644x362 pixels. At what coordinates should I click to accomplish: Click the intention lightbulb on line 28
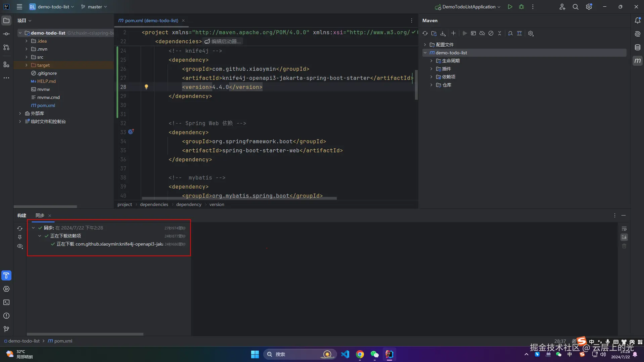coord(146,87)
